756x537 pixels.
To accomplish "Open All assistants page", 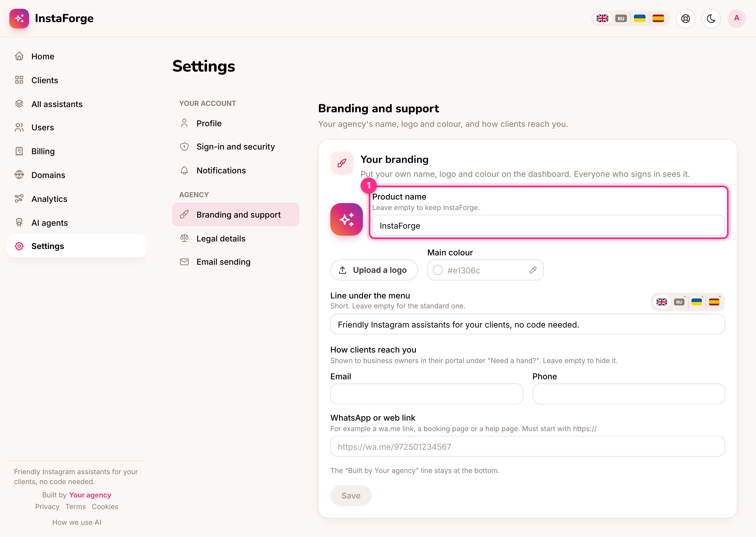I will click(x=77, y=104).
